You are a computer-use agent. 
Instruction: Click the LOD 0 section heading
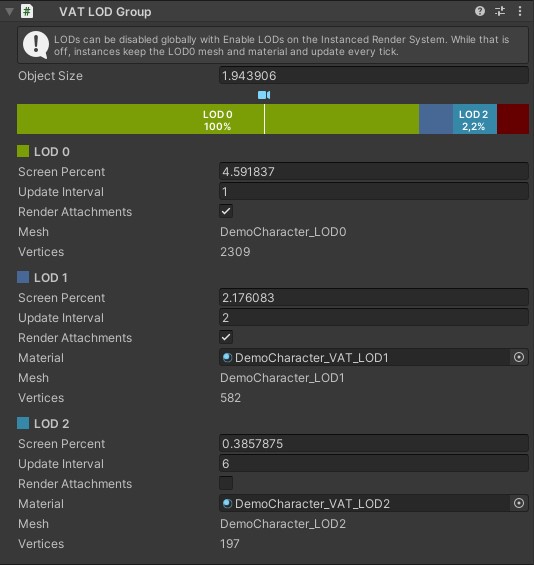[52, 152]
